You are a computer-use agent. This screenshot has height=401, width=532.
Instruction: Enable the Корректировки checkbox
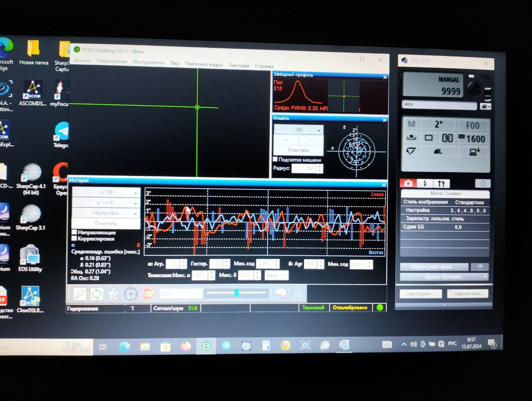74,238
